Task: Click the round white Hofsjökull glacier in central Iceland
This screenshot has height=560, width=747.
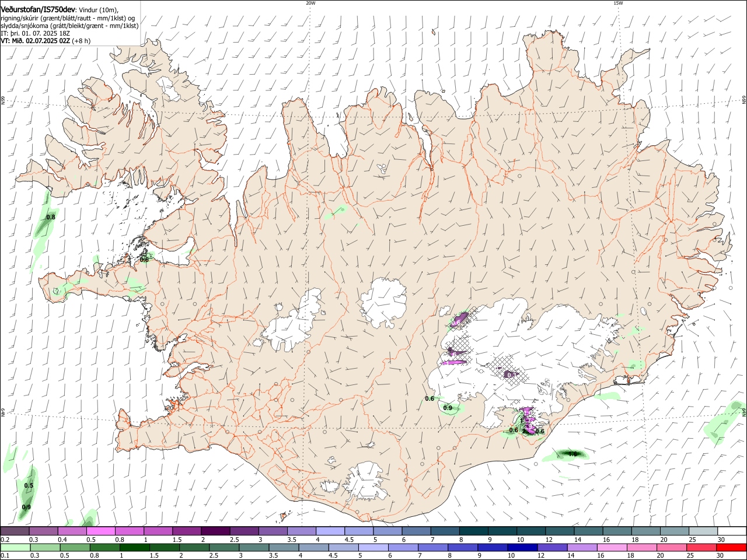Action: coord(383,302)
